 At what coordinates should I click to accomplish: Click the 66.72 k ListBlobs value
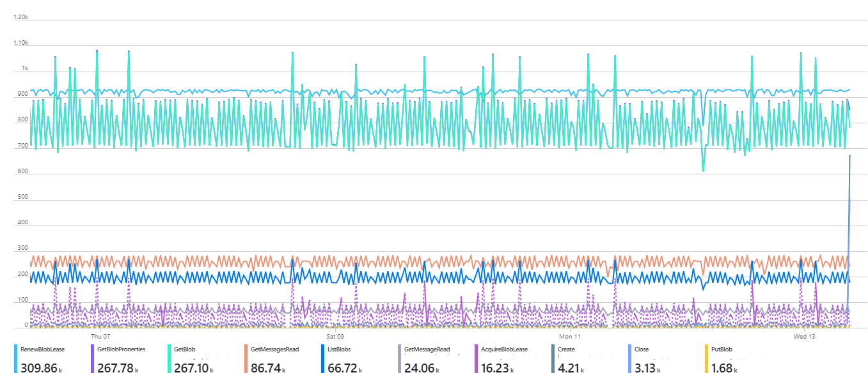pos(344,368)
